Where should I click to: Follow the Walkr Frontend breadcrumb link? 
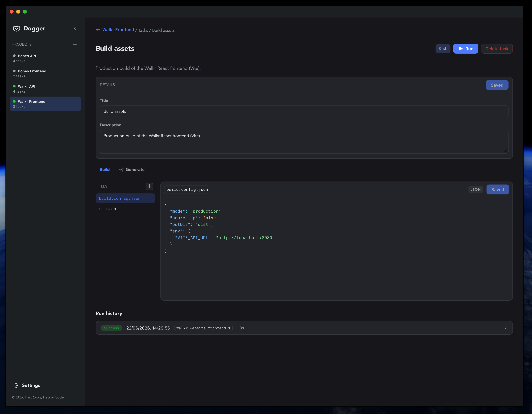click(118, 29)
